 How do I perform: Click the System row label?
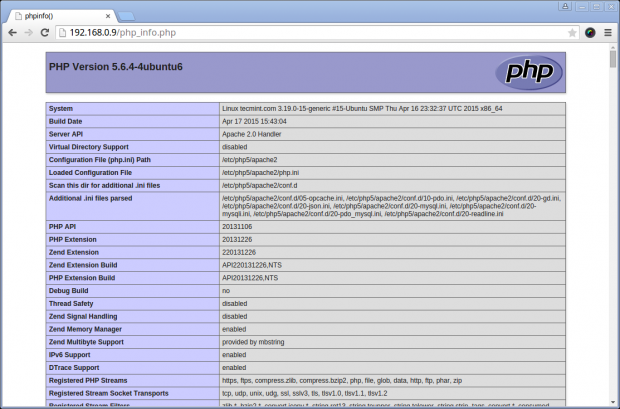[x=61, y=108]
